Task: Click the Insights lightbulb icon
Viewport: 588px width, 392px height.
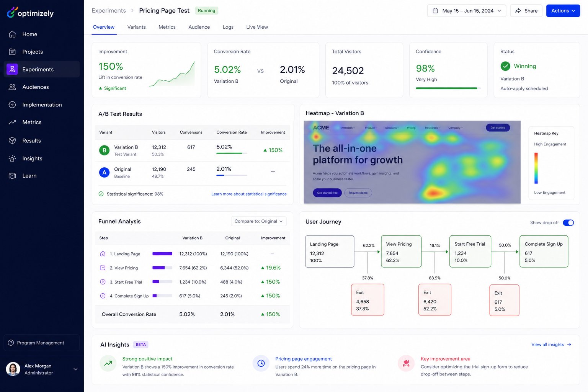Action: tap(12, 158)
